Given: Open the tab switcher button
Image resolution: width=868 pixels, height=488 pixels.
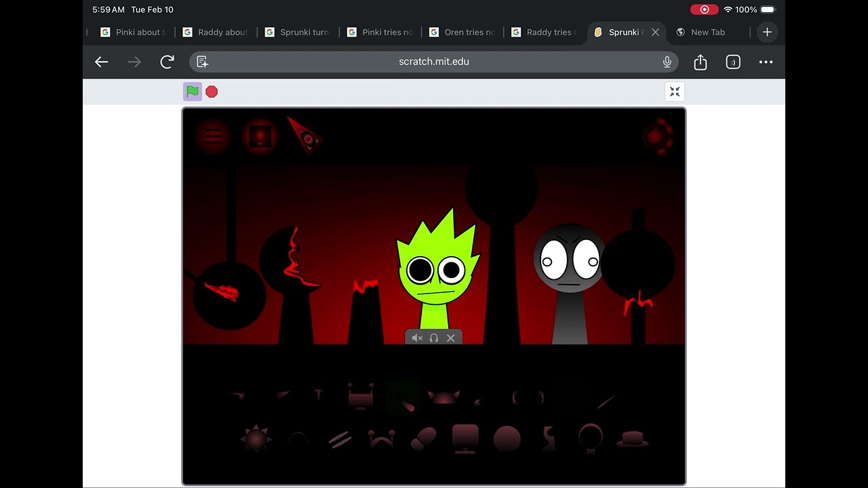Looking at the screenshot, I should [733, 62].
